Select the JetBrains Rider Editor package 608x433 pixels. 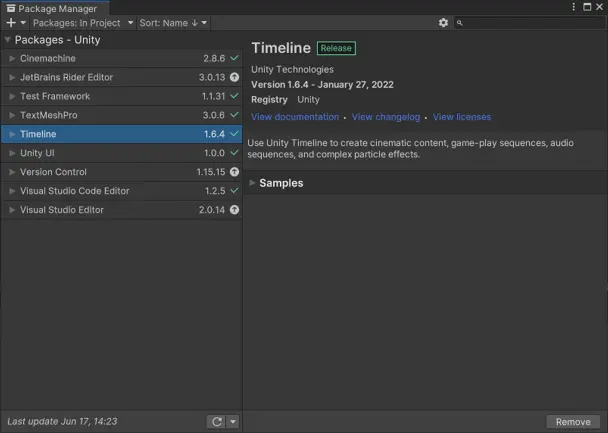point(122,77)
